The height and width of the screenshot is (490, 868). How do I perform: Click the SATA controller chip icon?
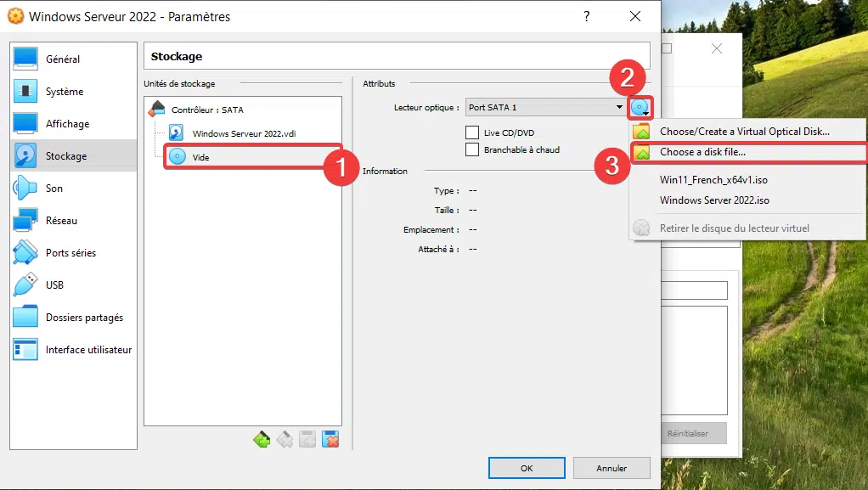click(157, 109)
